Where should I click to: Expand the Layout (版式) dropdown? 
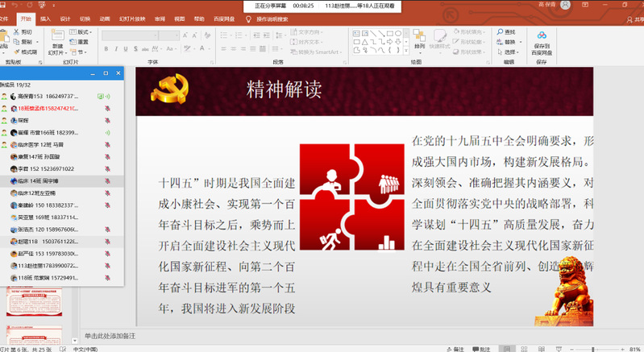[81, 32]
